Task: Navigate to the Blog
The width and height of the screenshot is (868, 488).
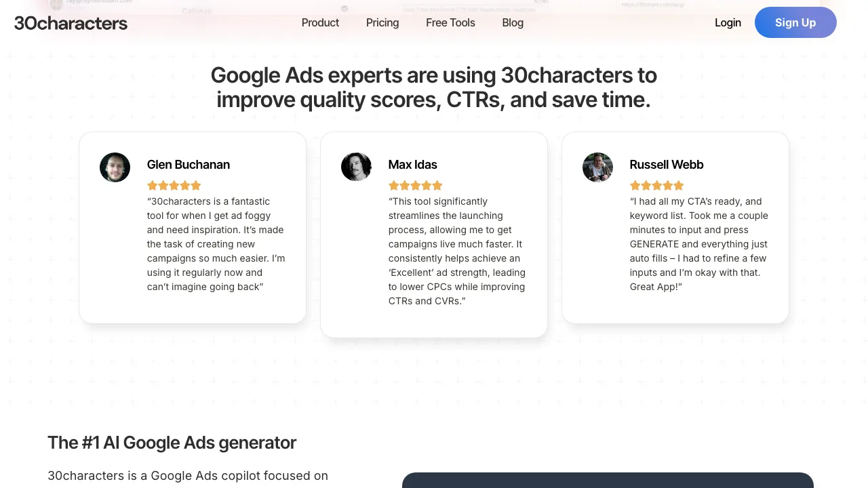Action: tap(513, 23)
